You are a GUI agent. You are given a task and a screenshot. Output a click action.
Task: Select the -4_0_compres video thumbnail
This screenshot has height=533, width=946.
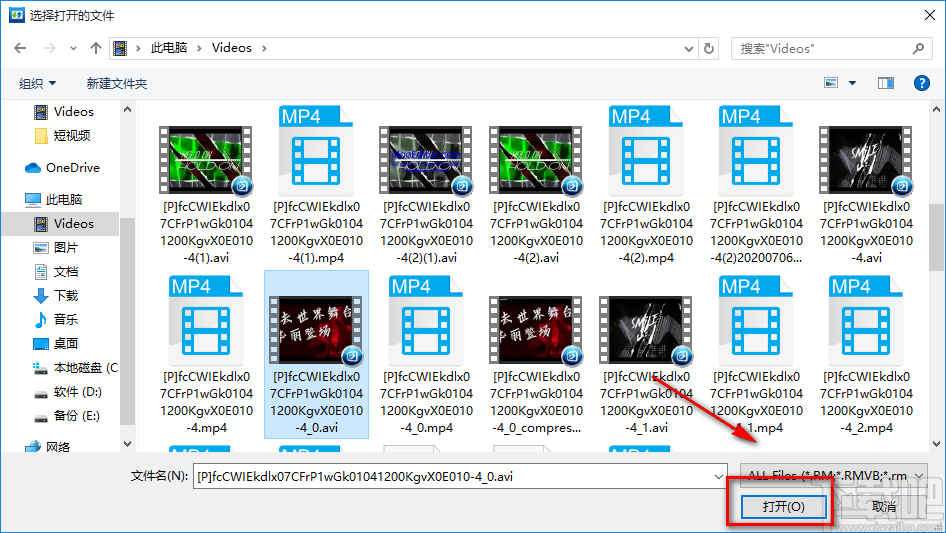[536, 330]
